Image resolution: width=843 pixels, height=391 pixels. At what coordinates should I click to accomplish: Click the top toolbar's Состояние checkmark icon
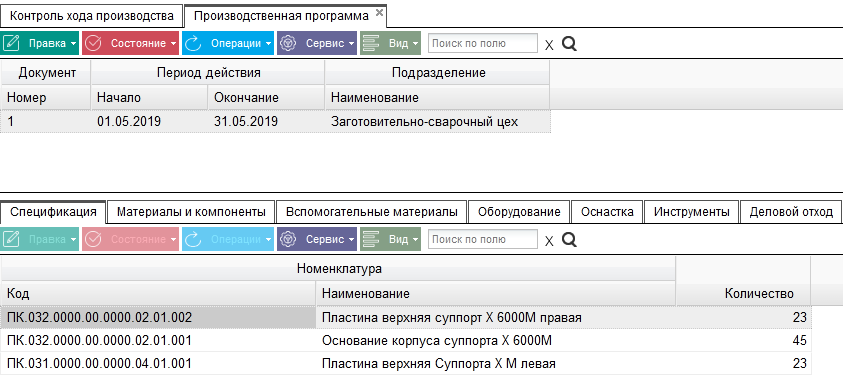coord(94,43)
